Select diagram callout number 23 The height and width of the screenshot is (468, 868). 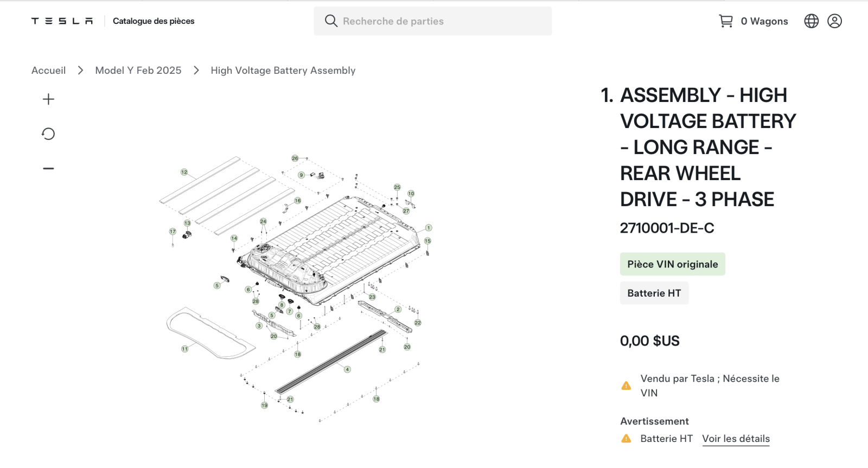pyautogui.click(x=372, y=297)
